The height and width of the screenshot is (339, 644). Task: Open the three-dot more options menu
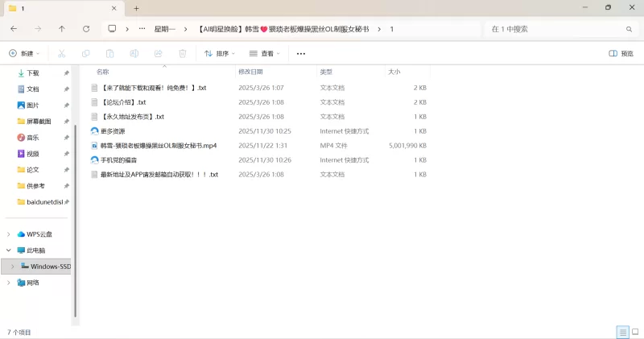coord(301,53)
